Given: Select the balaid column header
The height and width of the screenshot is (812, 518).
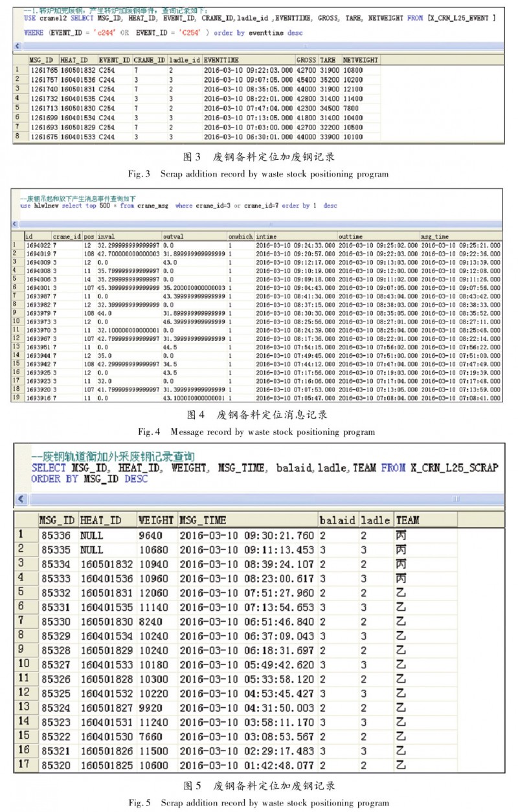Looking at the screenshot, I should (337, 520).
